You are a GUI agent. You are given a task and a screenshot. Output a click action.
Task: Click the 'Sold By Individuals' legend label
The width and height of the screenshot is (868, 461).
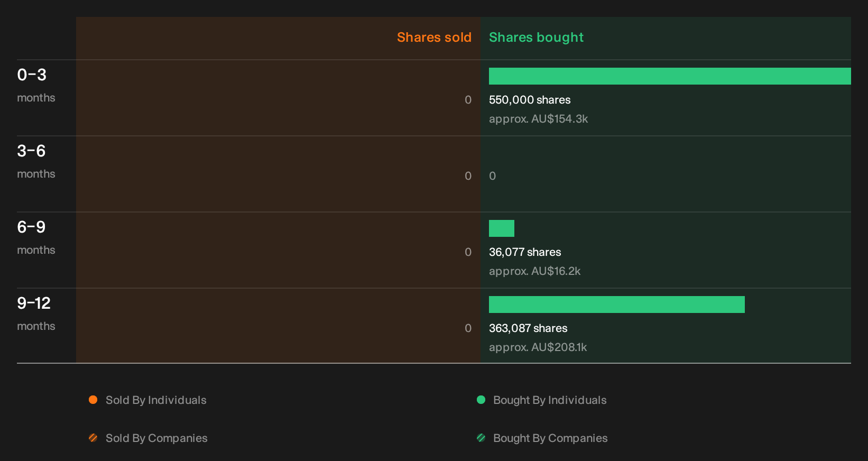pos(156,400)
